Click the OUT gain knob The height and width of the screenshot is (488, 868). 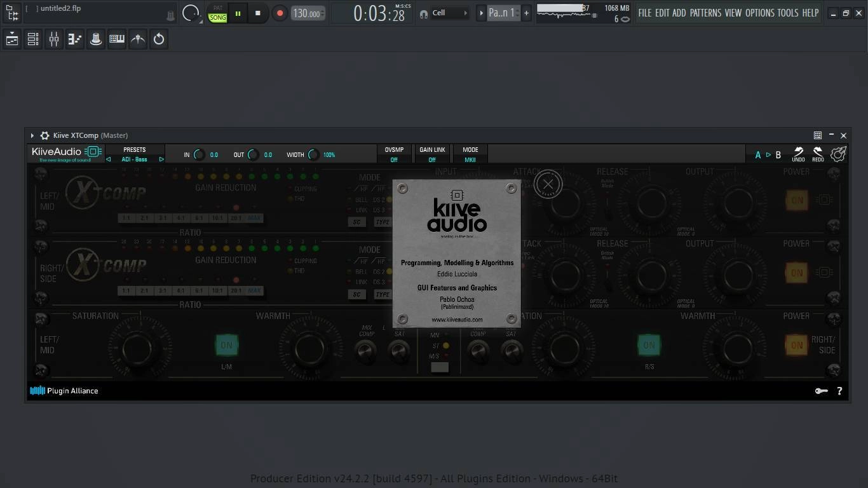[253, 154]
